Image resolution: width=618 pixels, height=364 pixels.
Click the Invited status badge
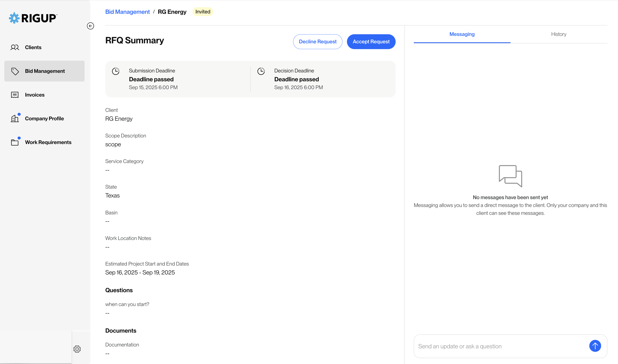pyautogui.click(x=203, y=12)
